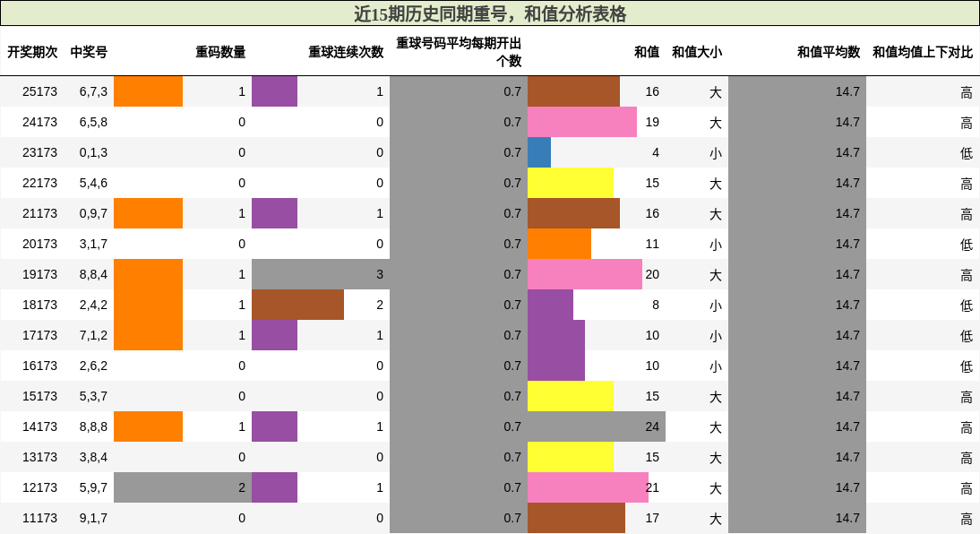Click winning number 8,8,8

[93, 426]
